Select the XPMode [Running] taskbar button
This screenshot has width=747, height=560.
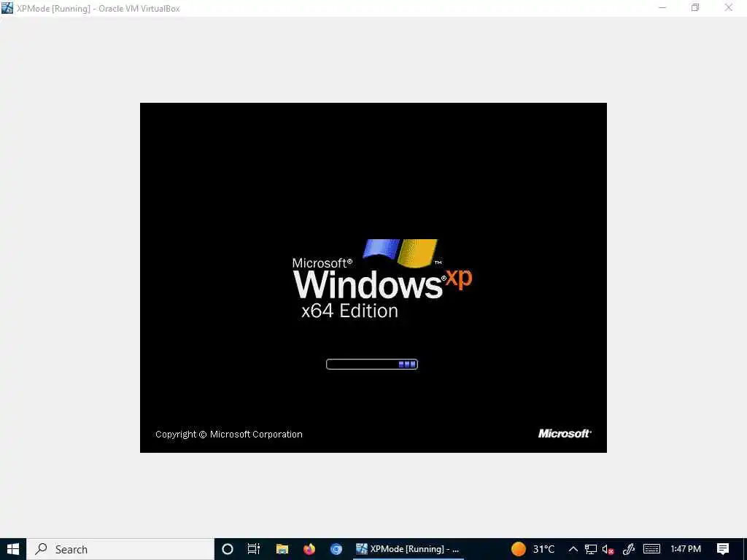click(409, 549)
